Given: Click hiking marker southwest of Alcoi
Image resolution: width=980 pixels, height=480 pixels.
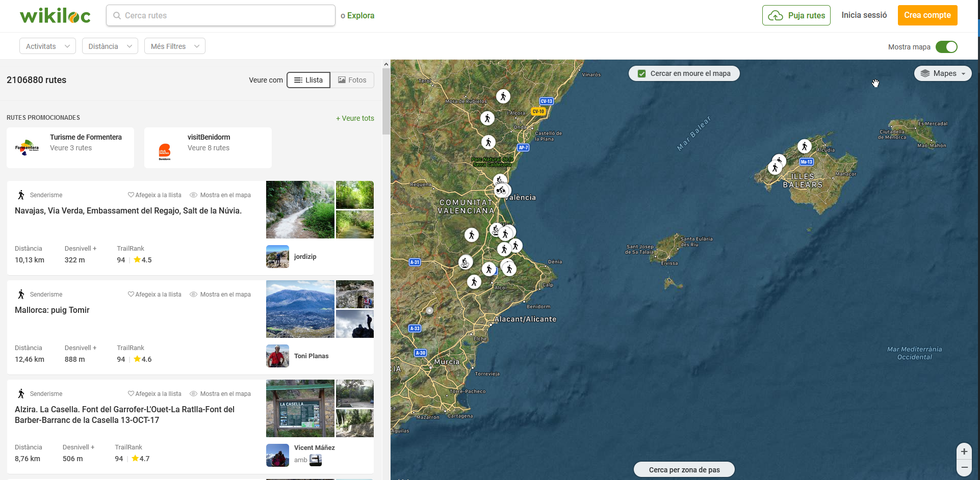Looking at the screenshot, I should (x=474, y=282).
